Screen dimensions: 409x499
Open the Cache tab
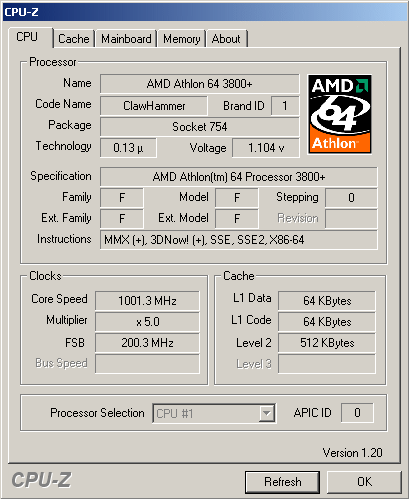coord(74,39)
